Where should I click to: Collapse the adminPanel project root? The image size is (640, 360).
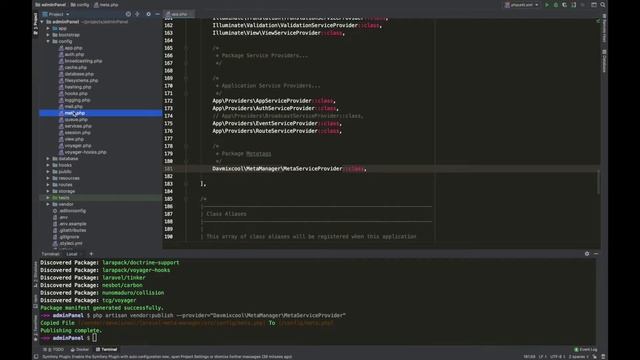coord(42,22)
